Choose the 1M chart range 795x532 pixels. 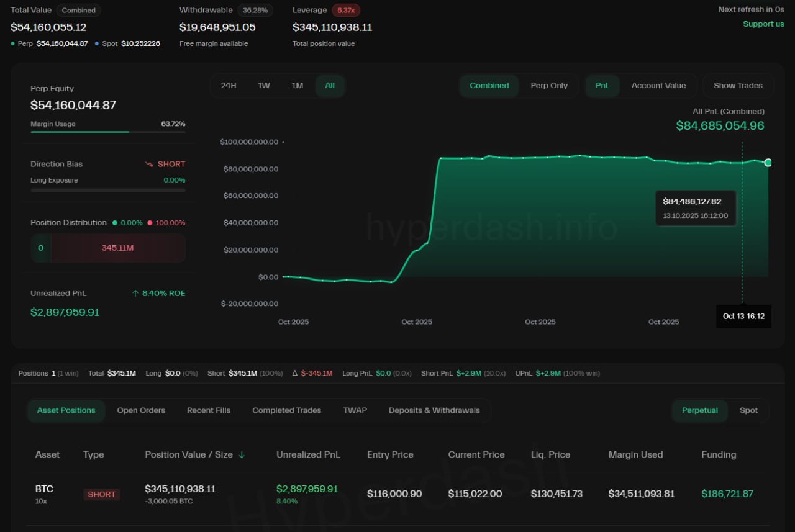click(x=298, y=86)
